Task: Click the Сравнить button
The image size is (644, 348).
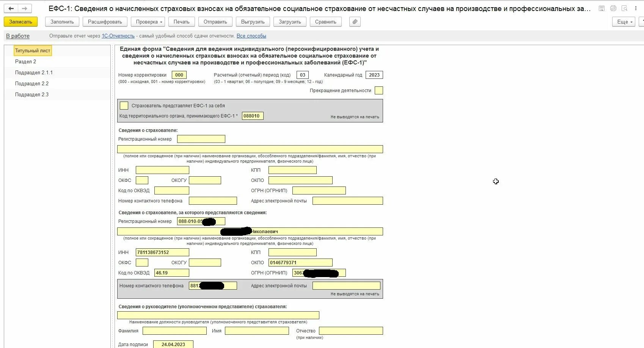Action: [326, 22]
